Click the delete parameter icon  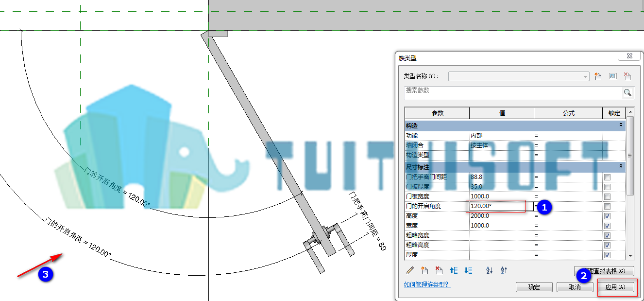coord(439,270)
